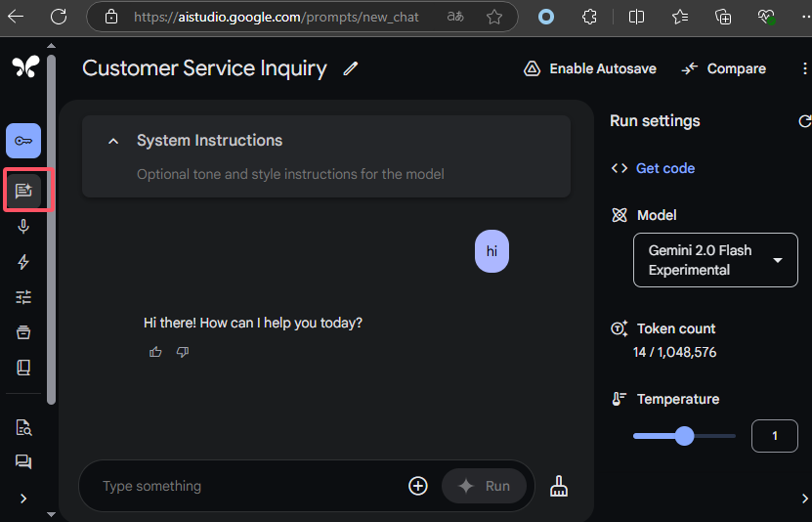Image resolution: width=812 pixels, height=522 pixels.
Task: Click the AI Studio butterfly logo
Action: [25, 67]
